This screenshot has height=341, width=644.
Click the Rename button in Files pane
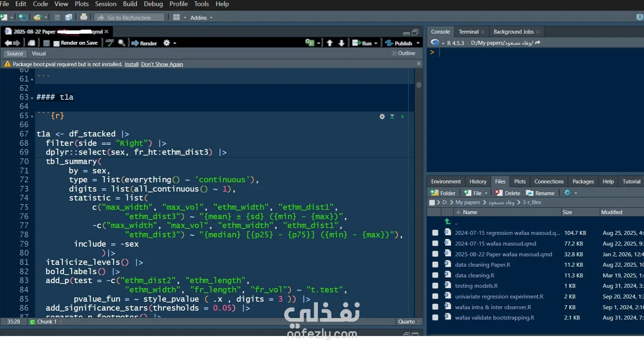tap(540, 193)
